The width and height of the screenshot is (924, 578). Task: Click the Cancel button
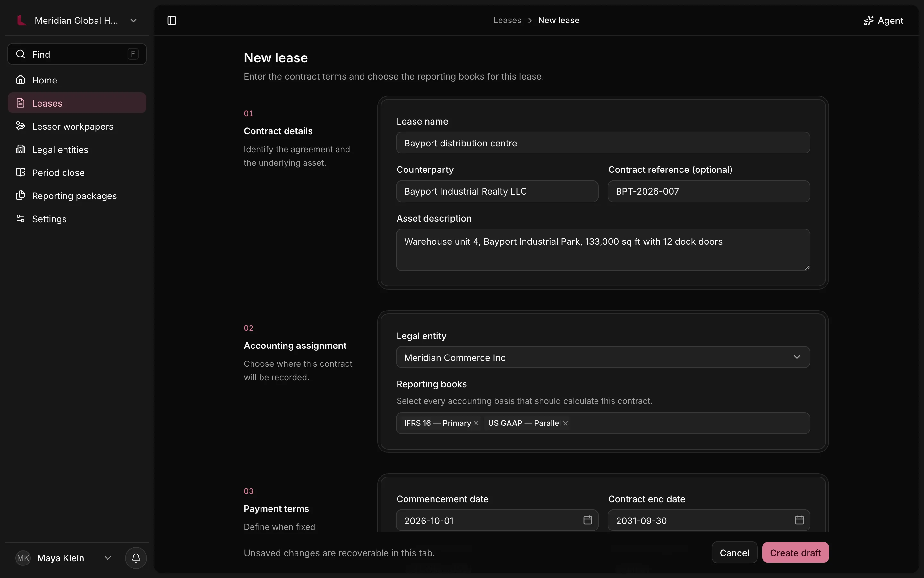(x=734, y=552)
